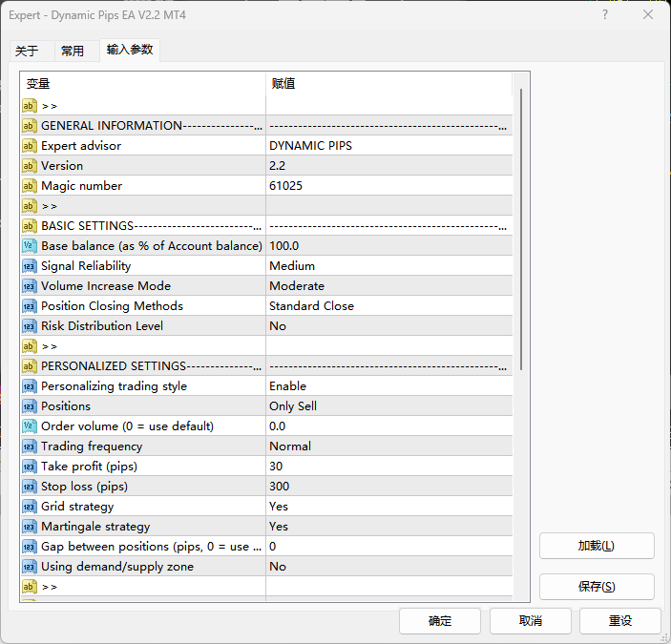Image resolution: width=671 pixels, height=644 pixels.
Task: Click the Signal Reliability integer icon
Action: point(30,266)
